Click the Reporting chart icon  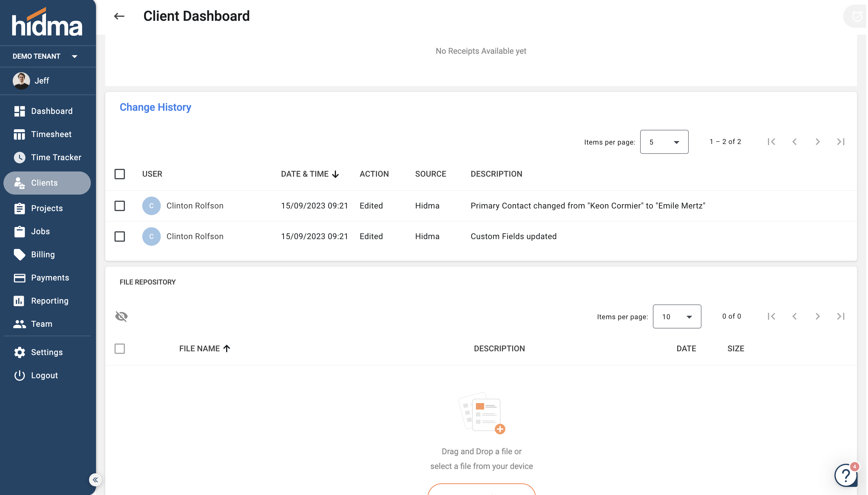(x=19, y=301)
